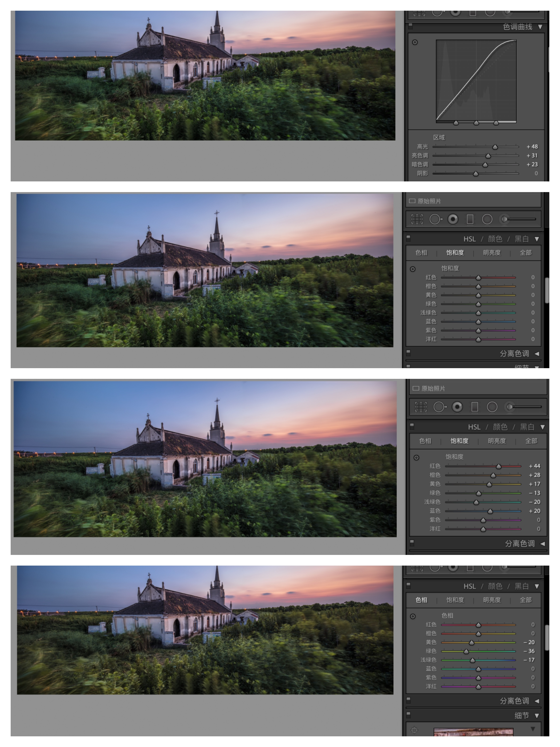This screenshot has width=560, height=747.
Task: Tick 原始照片 checkbox above +44 red saturation panel
Action: point(416,388)
